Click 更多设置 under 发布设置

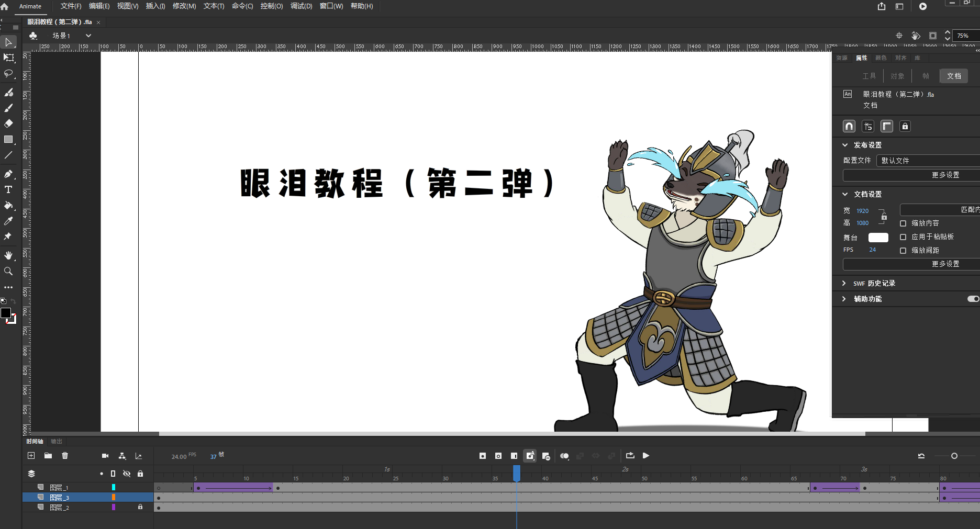911,175
